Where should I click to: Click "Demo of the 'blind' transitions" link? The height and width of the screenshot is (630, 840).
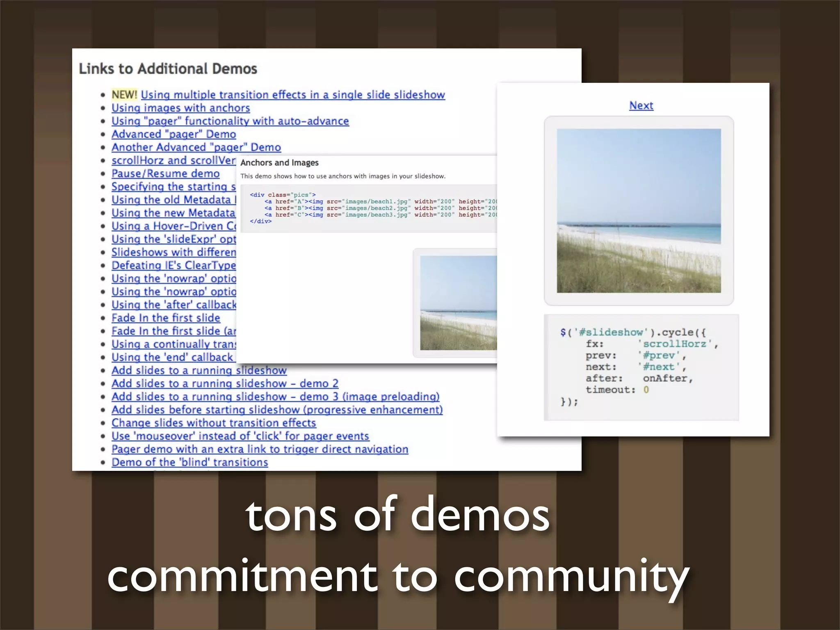189,462
